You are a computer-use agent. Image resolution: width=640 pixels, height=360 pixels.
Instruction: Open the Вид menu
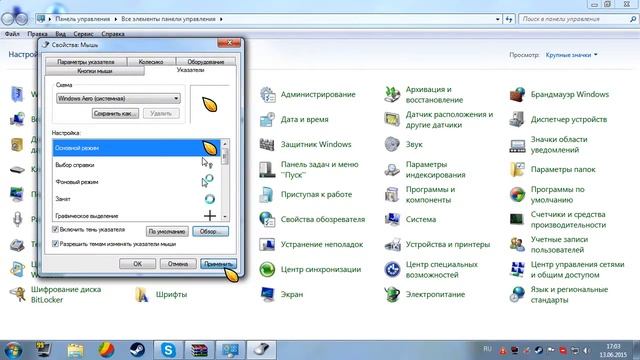(60, 34)
